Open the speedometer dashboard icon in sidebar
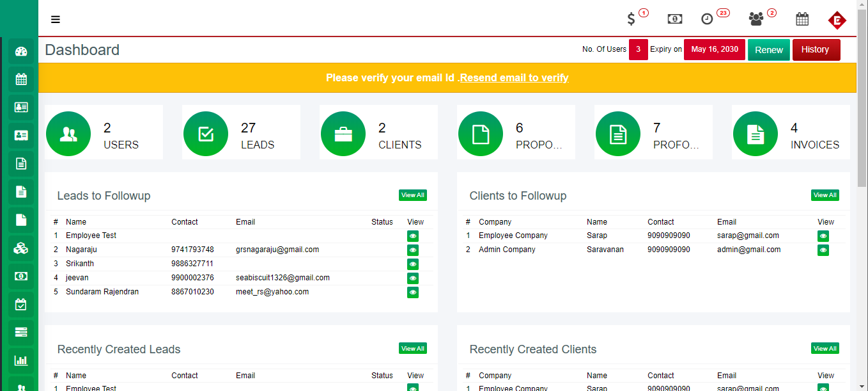 21,52
